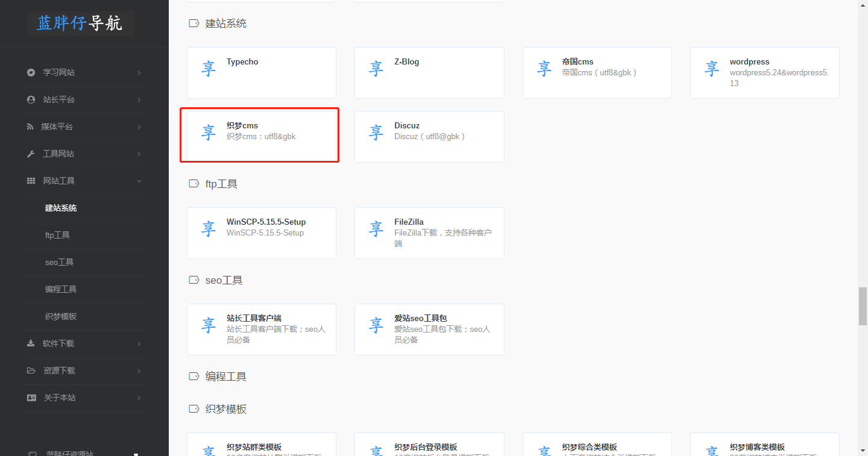Click the 享 icon on the 爱站seo工具包 card
The image size is (868, 456).
point(376,325)
